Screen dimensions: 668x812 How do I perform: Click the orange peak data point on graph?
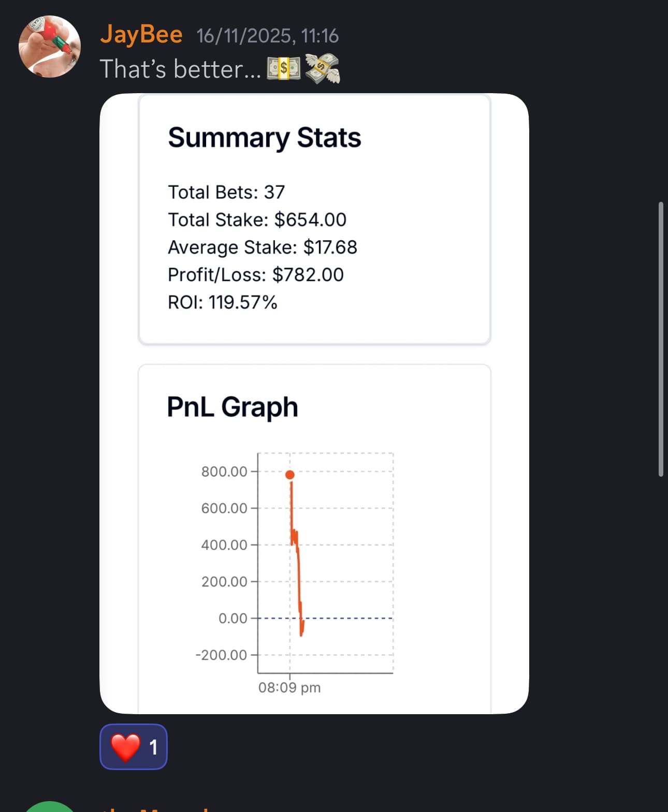pos(290,475)
